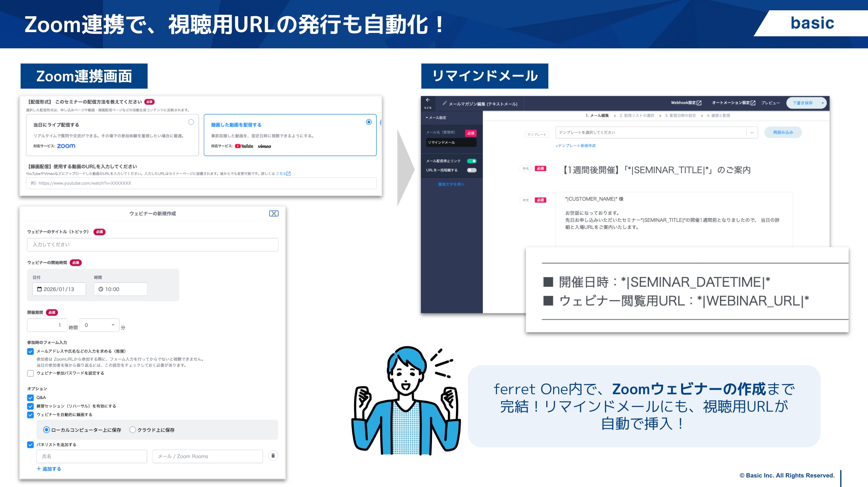Check ウェビナー参加パスワードを設定する checkbox

tap(31, 373)
